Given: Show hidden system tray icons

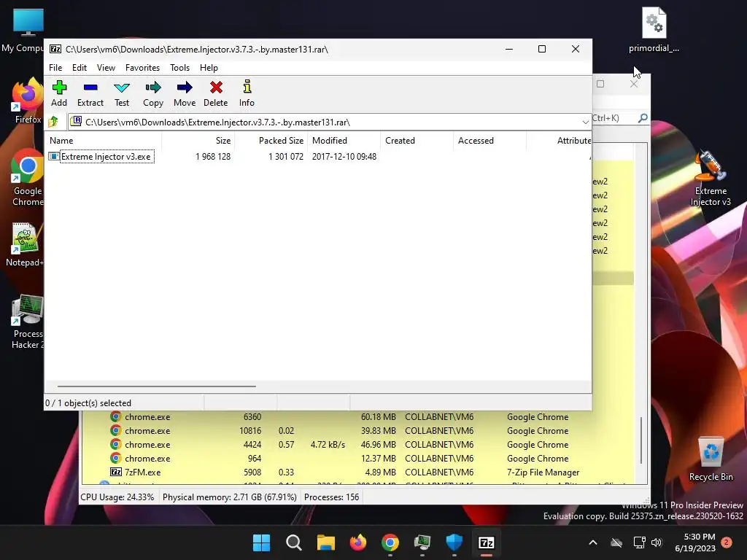Looking at the screenshot, I should (592, 542).
